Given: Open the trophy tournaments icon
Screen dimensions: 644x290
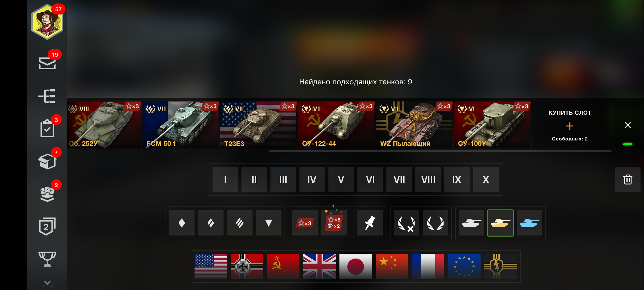Looking at the screenshot, I should 47,259.
